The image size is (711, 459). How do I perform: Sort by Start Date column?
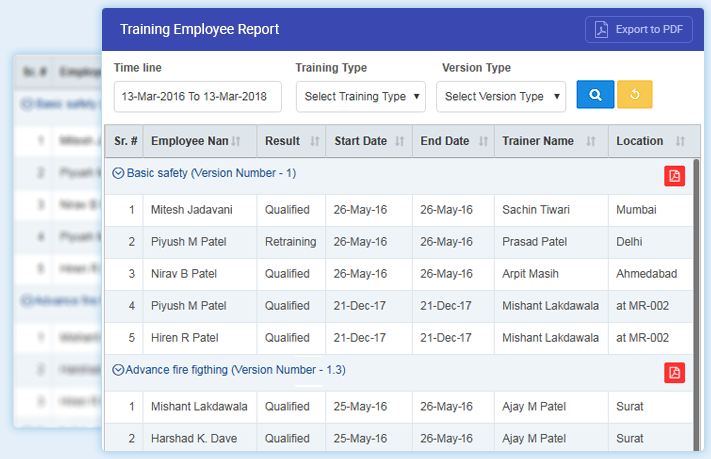coord(399,141)
